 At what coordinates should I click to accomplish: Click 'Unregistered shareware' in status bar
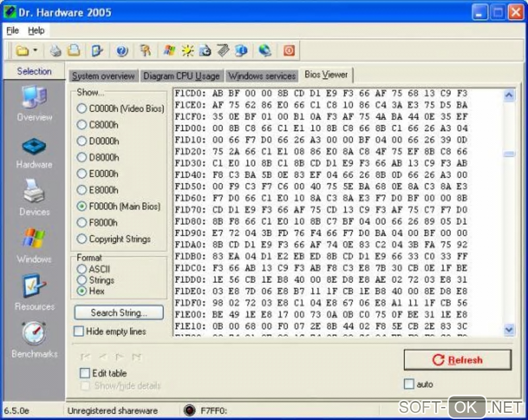pyautogui.click(x=112, y=411)
